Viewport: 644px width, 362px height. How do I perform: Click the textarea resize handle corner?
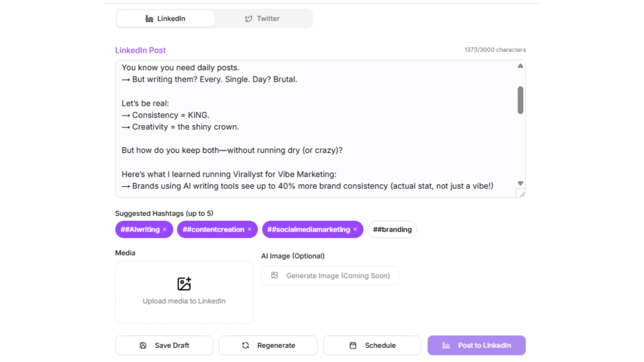pos(522,194)
